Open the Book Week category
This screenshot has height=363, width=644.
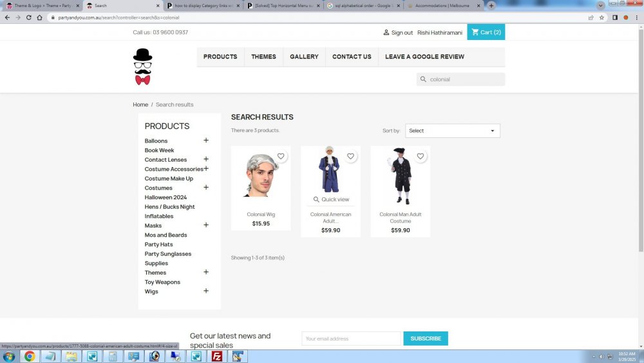coord(159,150)
